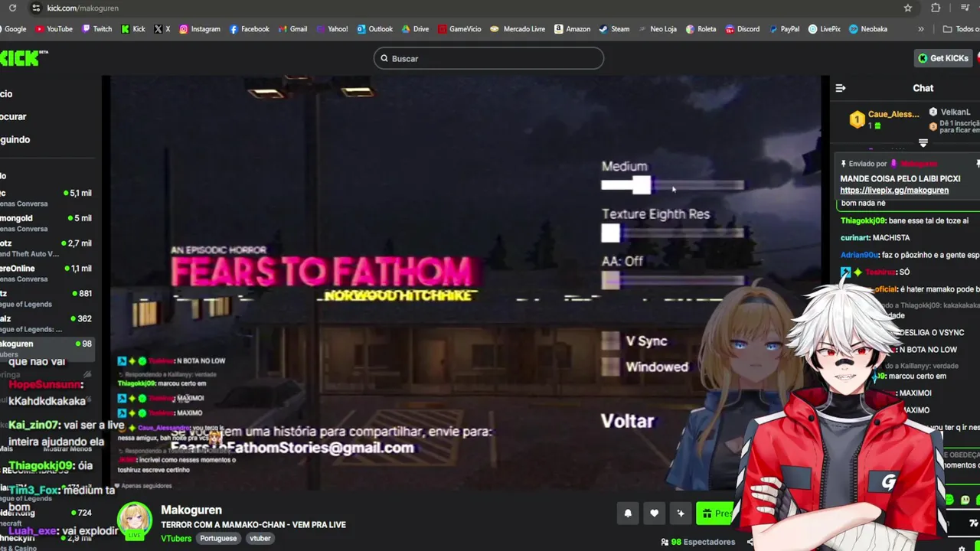Open the Neo Loja bookmark
The width and height of the screenshot is (980, 551).
657,29
